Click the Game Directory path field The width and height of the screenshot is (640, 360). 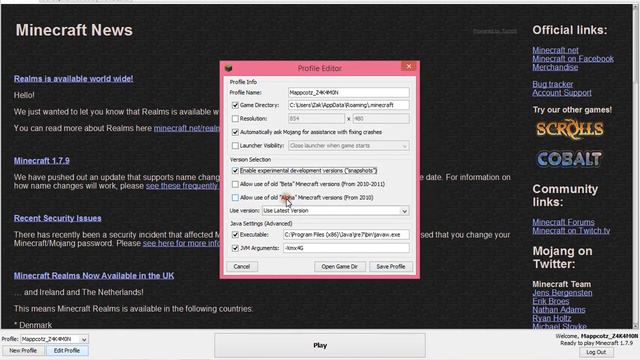pyautogui.click(x=349, y=105)
